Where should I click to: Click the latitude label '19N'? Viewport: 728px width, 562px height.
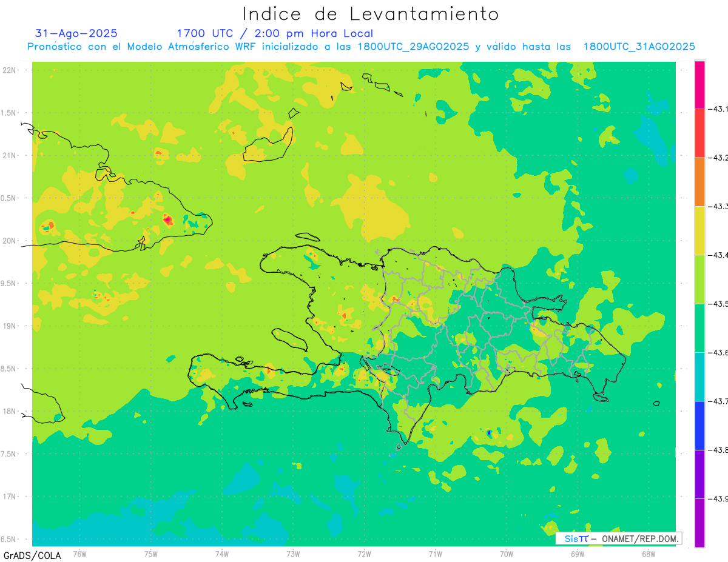pyautogui.click(x=9, y=326)
